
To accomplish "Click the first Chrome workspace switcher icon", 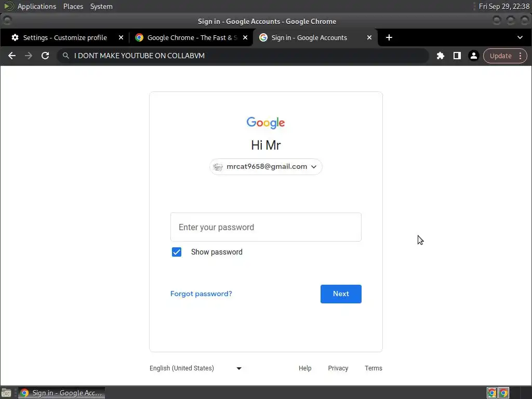I will coord(492,393).
